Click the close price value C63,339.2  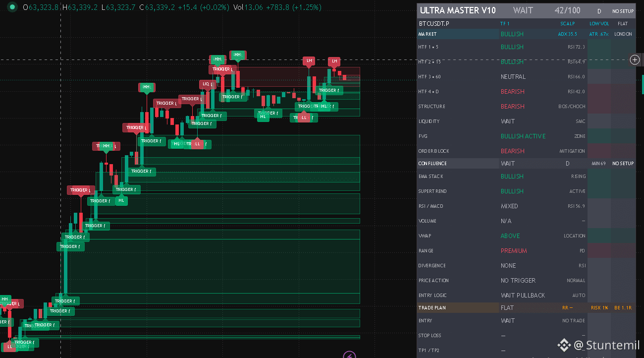(x=158, y=7)
